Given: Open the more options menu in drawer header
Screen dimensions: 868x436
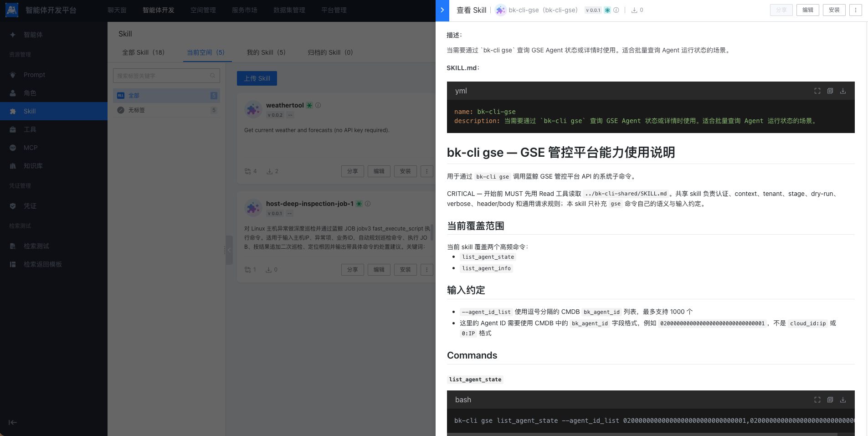Looking at the screenshot, I should [856, 10].
